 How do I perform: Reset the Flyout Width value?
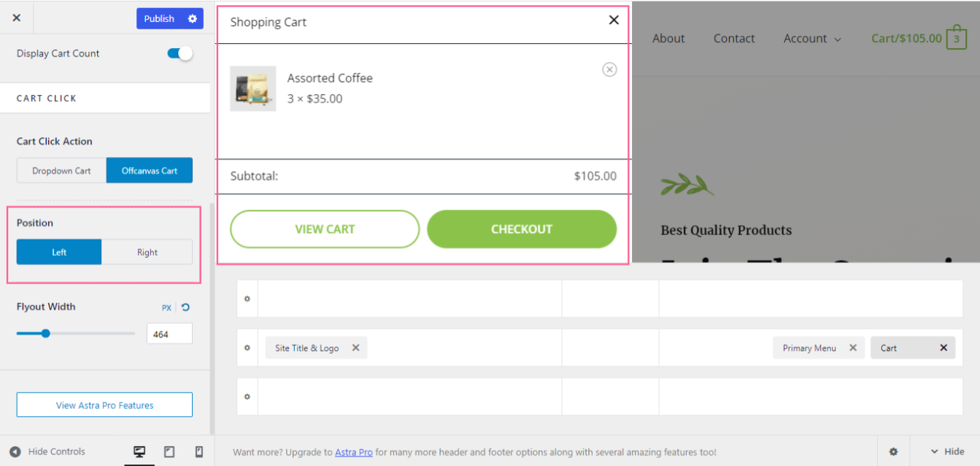(185, 307)
